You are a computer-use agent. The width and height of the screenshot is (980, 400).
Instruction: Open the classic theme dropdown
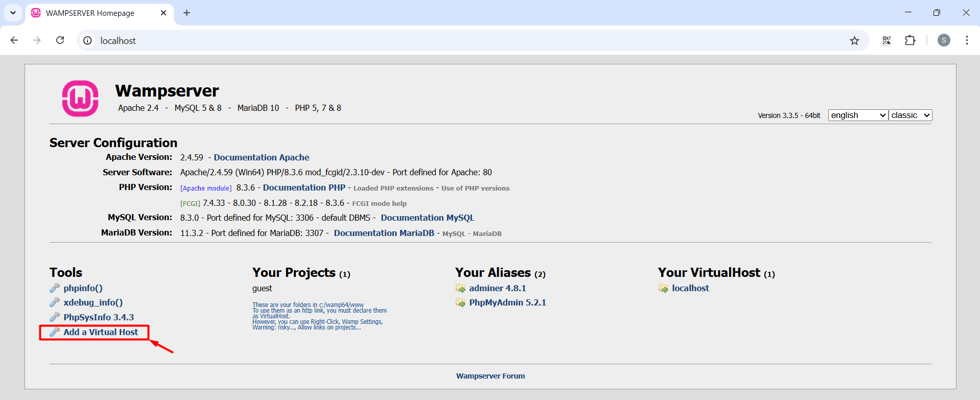pos(910,115)
